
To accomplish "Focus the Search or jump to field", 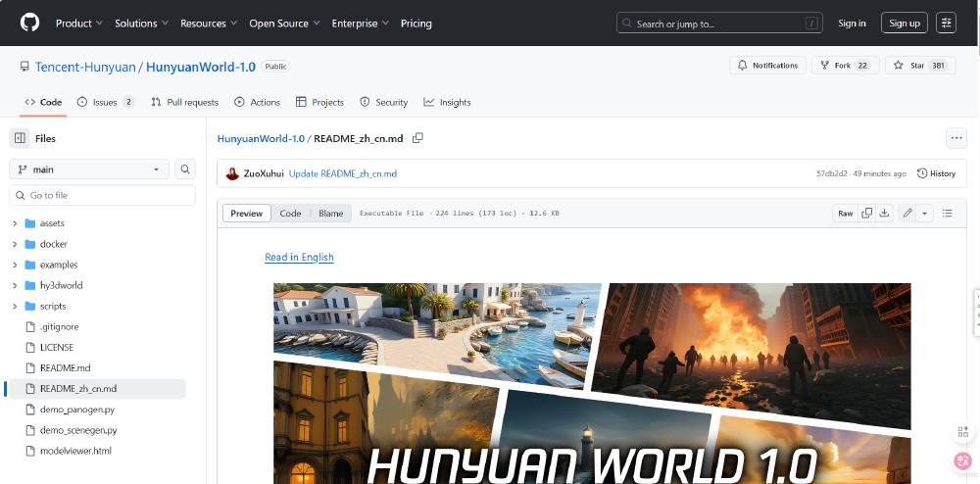I will click(719, 24).
